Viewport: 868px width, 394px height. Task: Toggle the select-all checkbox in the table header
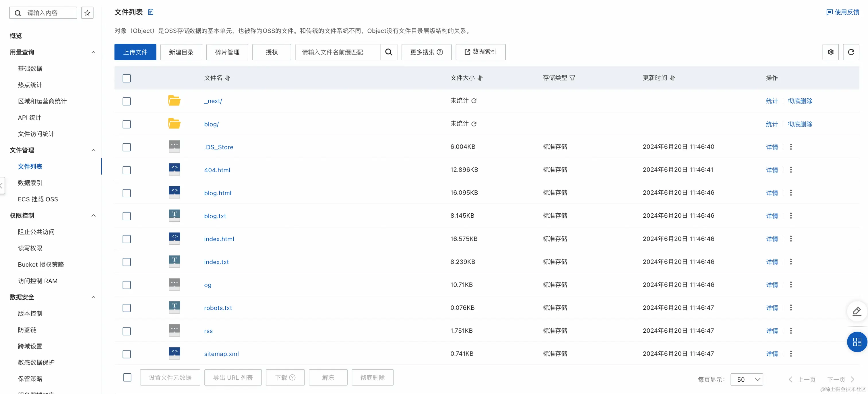(127, 78)
